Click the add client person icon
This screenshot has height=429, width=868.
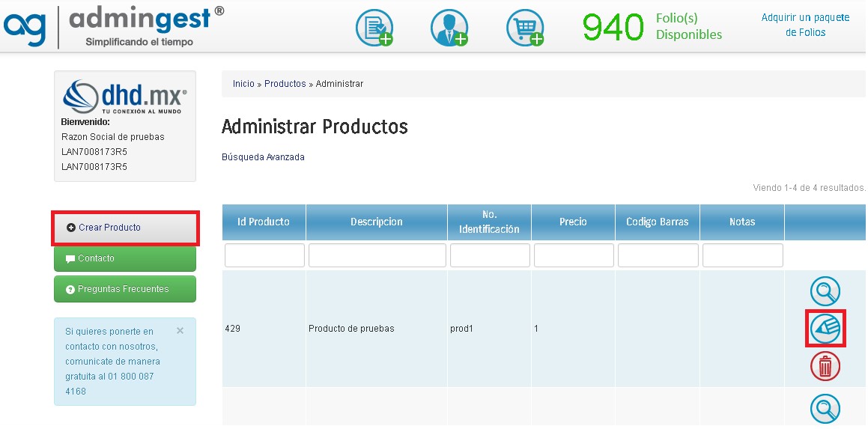pyautogui.click(x=449, y=28)
